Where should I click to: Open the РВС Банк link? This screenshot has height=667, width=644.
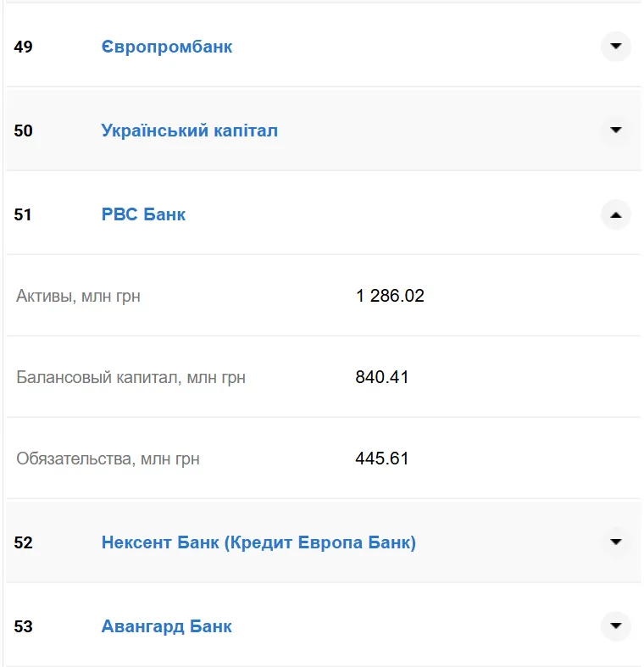(x=143, y=214)
